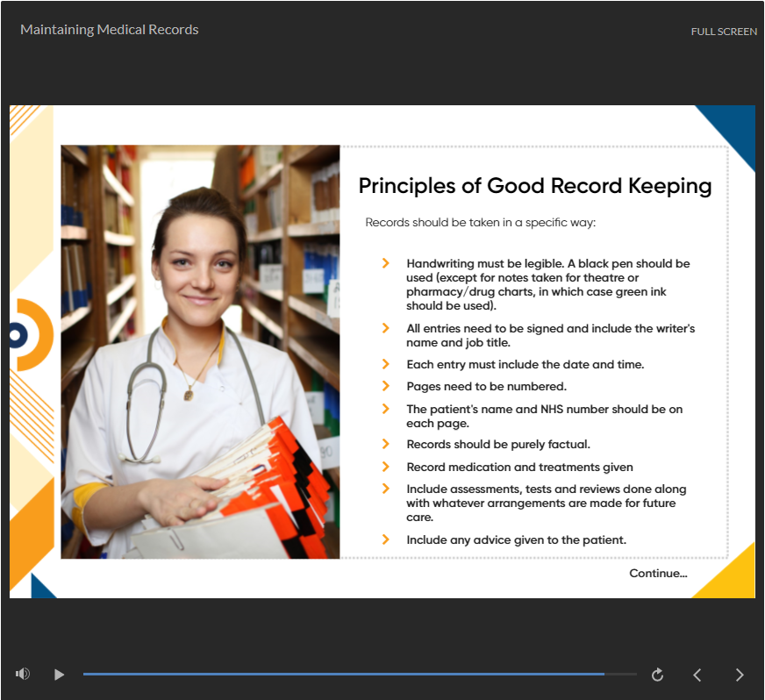Viewport: 765px width, 700px height.
Task: Go to the previous slide arrow
Action: [697, 675]
